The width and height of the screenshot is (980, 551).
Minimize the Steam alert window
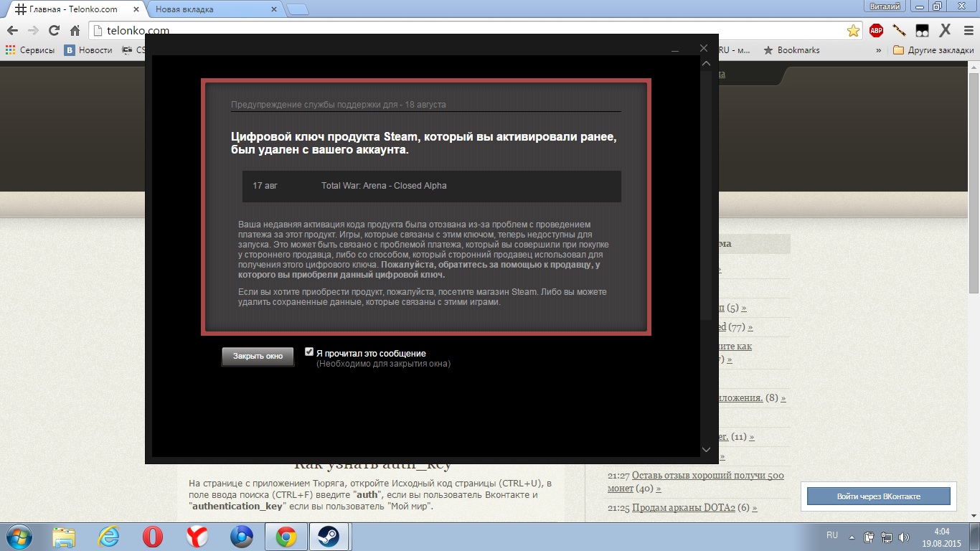point(675,49)
